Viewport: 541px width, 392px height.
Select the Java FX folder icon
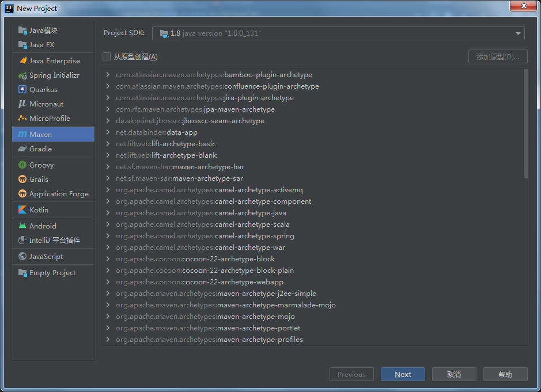click(22, 45)
